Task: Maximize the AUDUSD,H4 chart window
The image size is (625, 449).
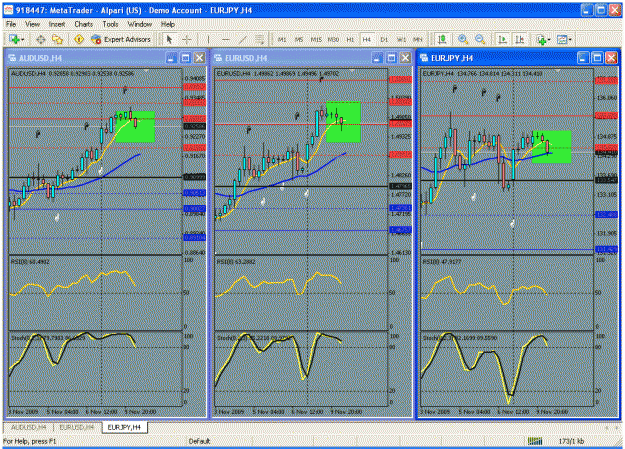Action: pyautogui.click(x=185, y=58)
